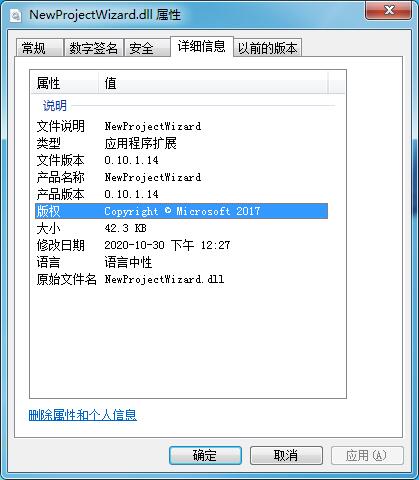Select the 文件版本 row

(181, 160)
